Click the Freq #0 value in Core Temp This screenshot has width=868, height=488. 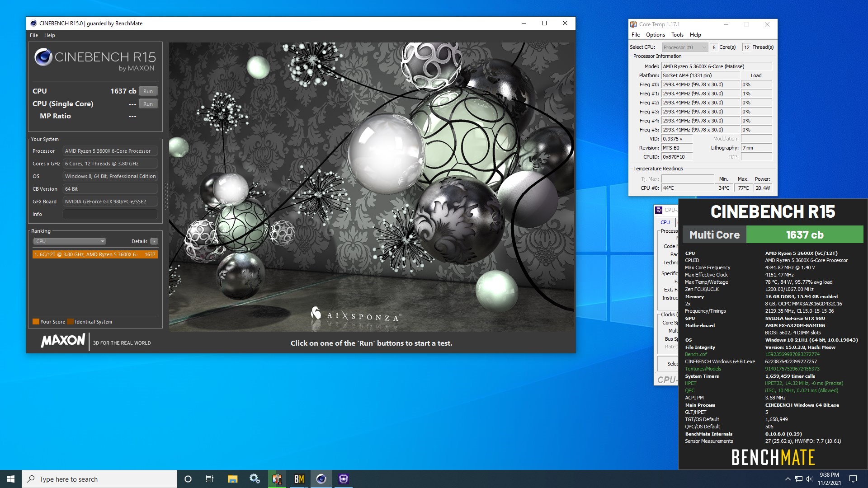click(x=701, y=84)
